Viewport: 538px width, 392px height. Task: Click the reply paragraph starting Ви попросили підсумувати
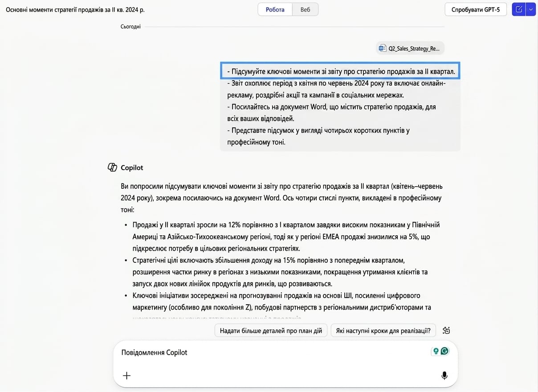pos(281,198)
